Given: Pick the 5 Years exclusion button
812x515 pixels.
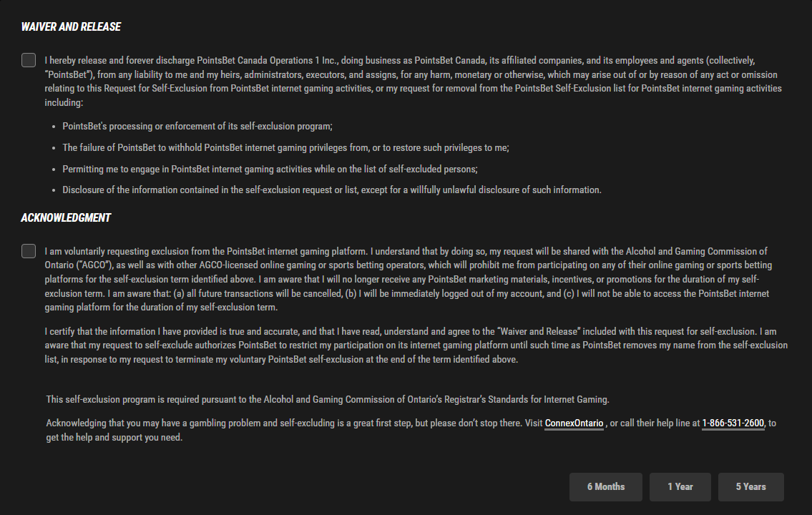Looking at the screenshot, I should pos(751,487).
